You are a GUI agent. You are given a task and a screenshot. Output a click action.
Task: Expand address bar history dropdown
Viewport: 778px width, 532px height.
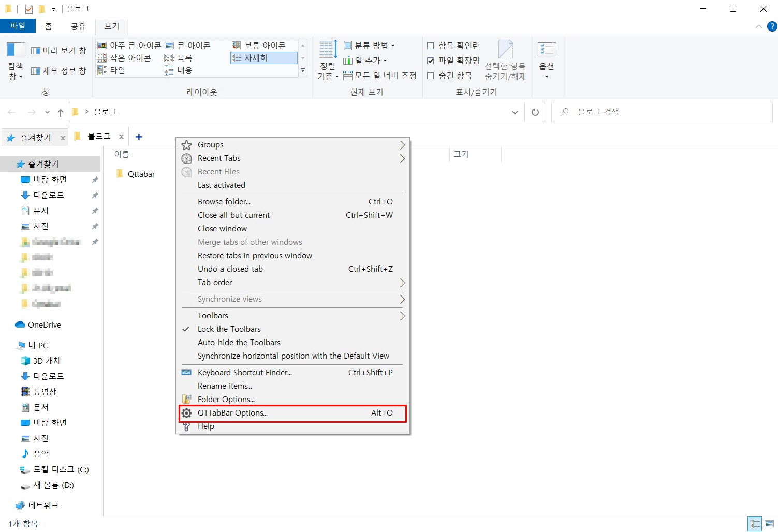click(x=515, y=112)
